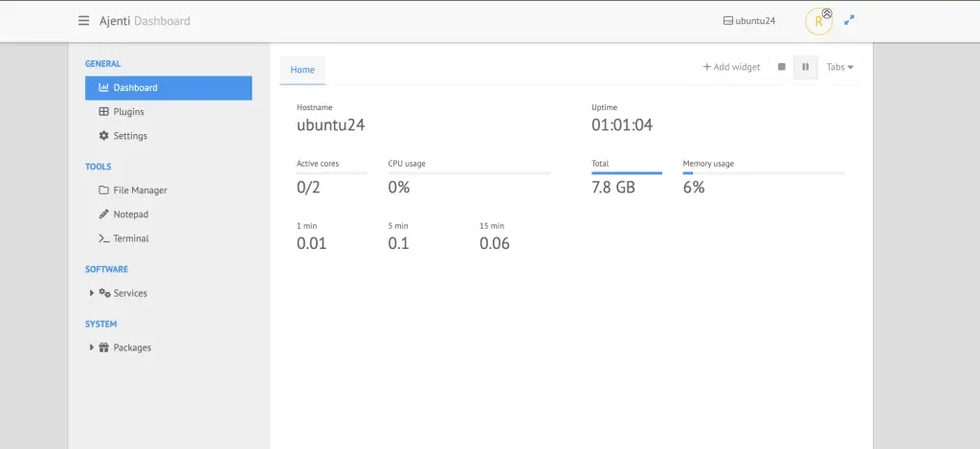Click the Ajenti Dashboard title link
This screenshot has width=980, height=449.
point(145,21)
